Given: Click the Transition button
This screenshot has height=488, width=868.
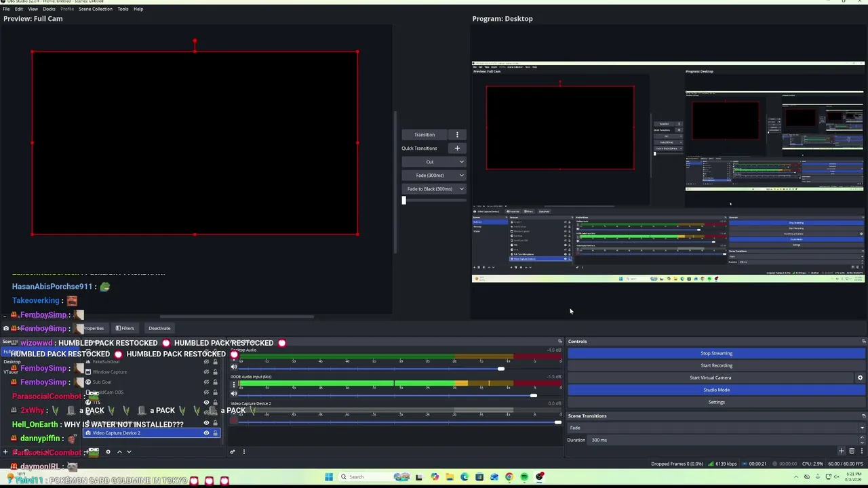Looking at the screenshot, I should [x=425, y=135].
